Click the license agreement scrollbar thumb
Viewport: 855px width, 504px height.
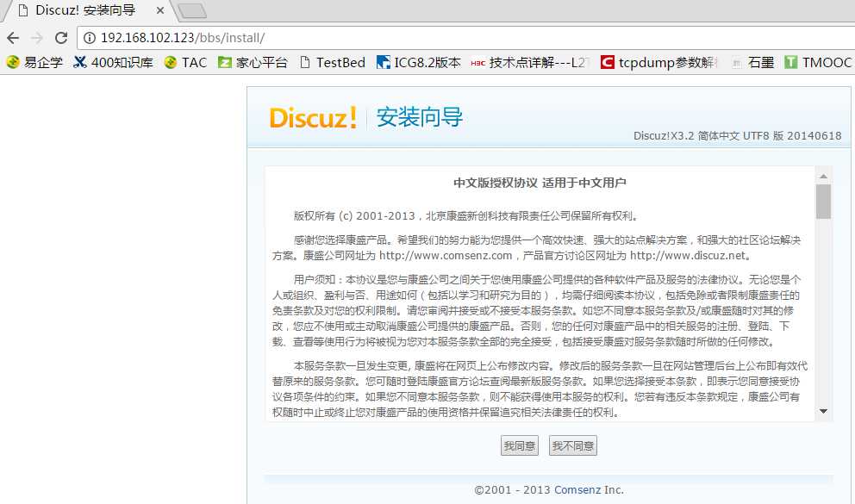point(823,202)
